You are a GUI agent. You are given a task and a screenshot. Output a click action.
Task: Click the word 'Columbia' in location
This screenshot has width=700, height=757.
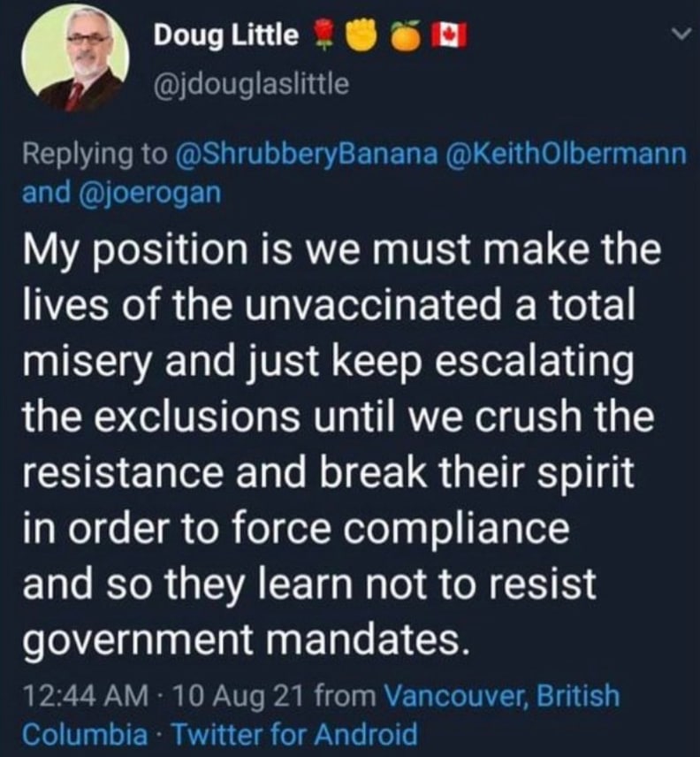84,734
